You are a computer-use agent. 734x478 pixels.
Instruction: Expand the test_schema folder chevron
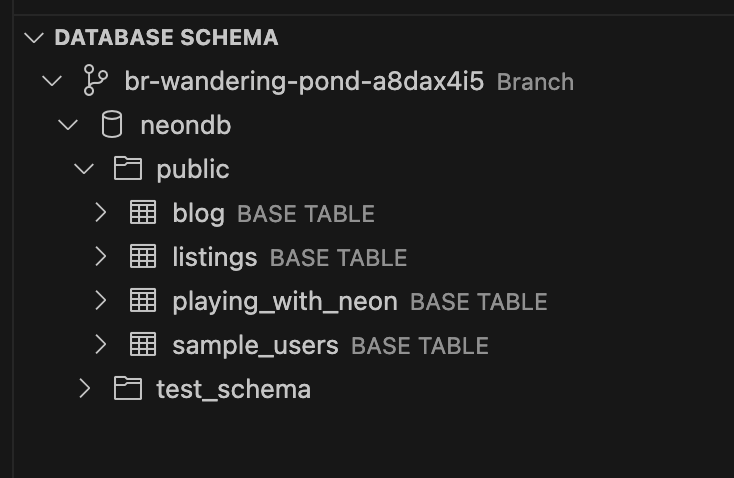click(x=84, y=389)
